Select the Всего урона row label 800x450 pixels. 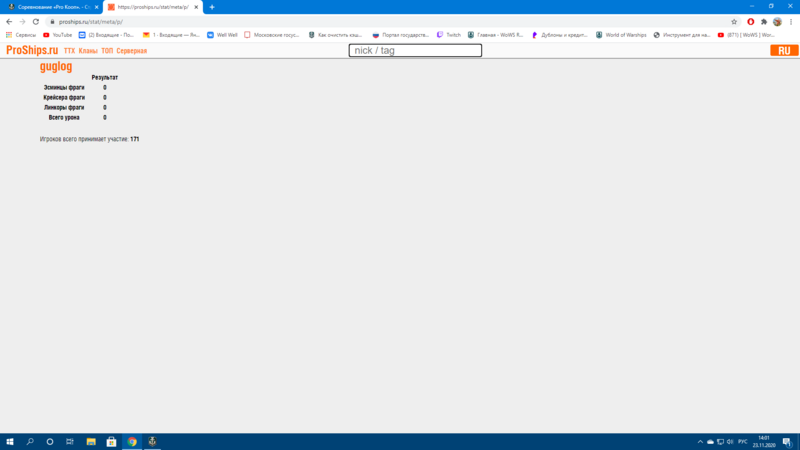[x=64, y=117]
